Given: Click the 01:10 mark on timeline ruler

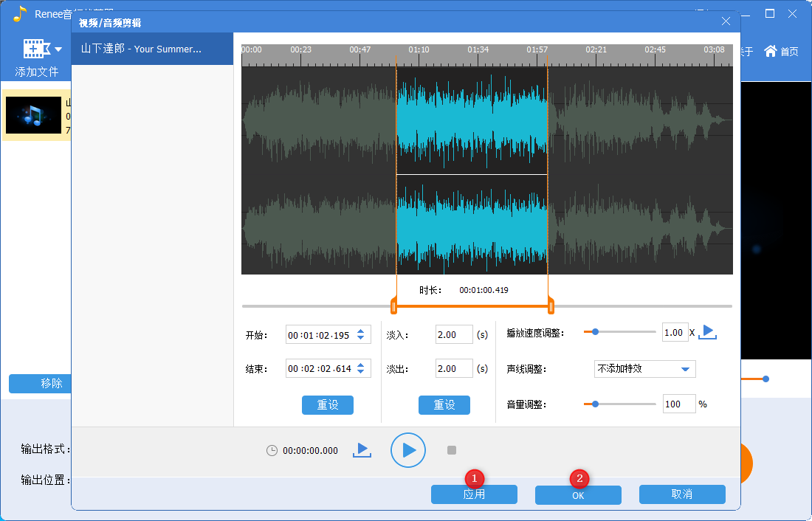Looking at the screenshot, I should pos(419,49).
